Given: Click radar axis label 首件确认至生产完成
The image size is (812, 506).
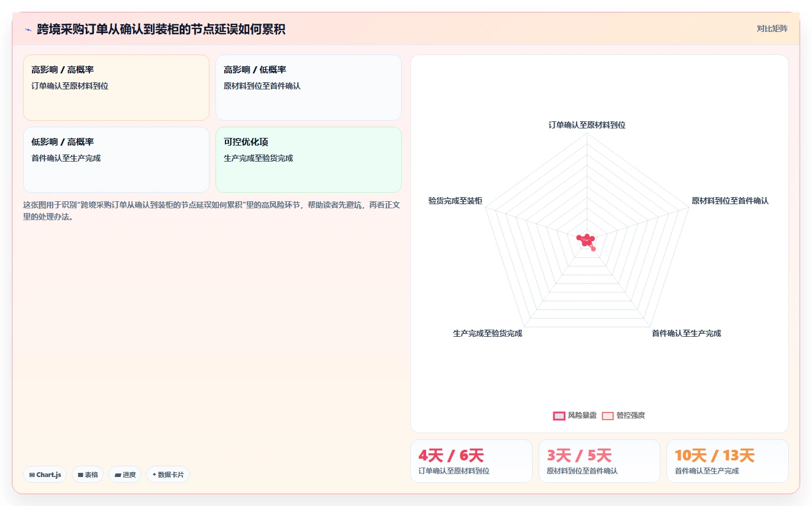Looking at the screenshot, I should coord(687,333).
